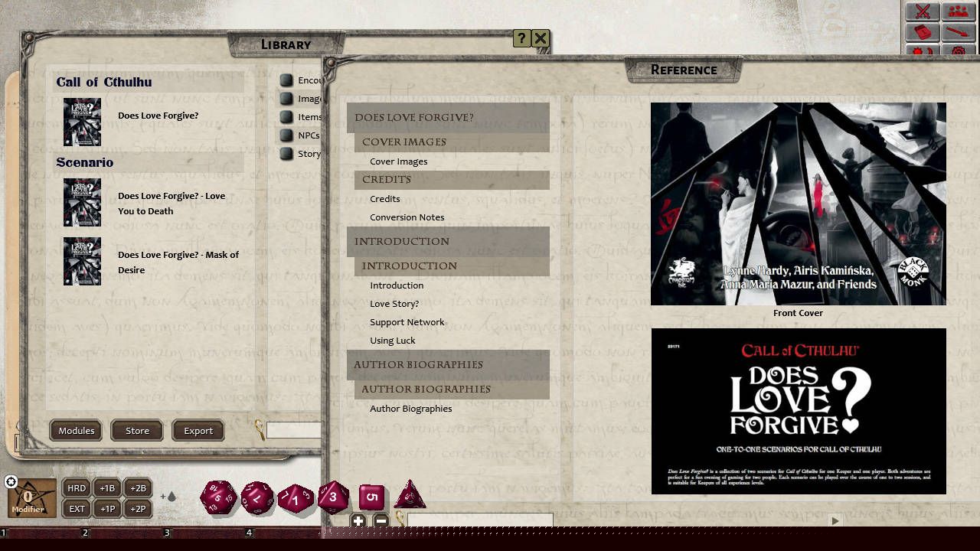Click the next page arrow in Reference
Screen dimensions: 980x551
835,520
